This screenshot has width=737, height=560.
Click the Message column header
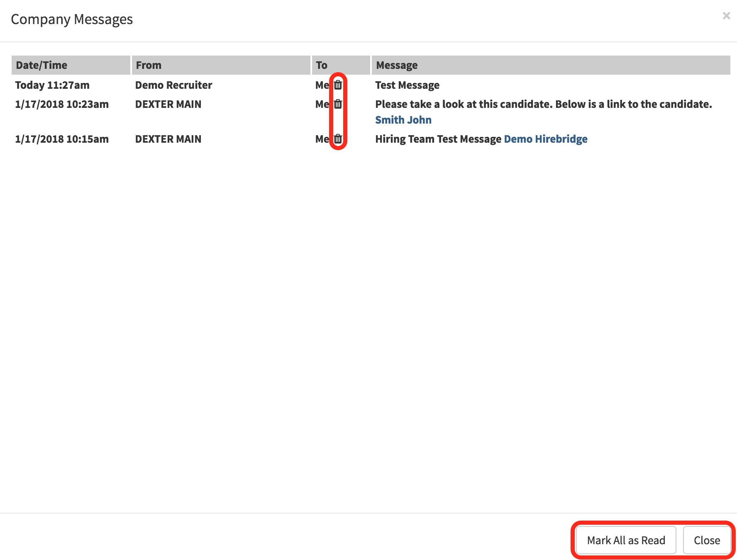click(x=397, y=65)
